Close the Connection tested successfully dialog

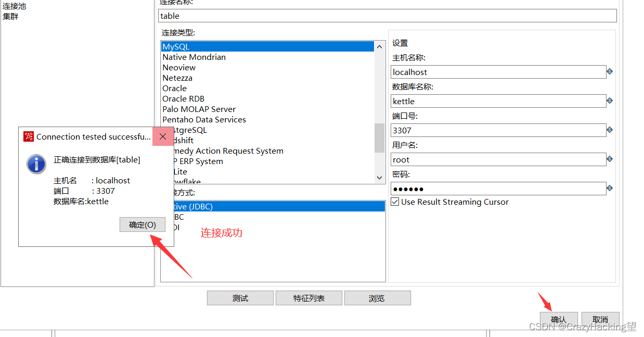click(163, 136)
